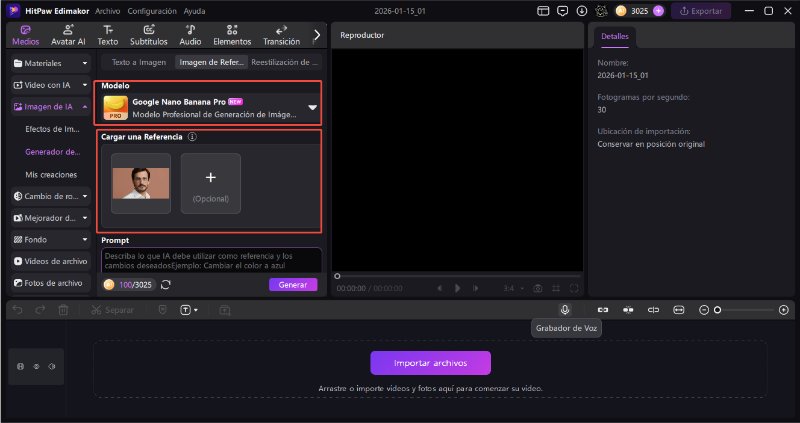Viewport: 800px width, 423px height.
Task: Switch to the Reestilización tab
Action: pyautogui.click(x=284, y=62)
